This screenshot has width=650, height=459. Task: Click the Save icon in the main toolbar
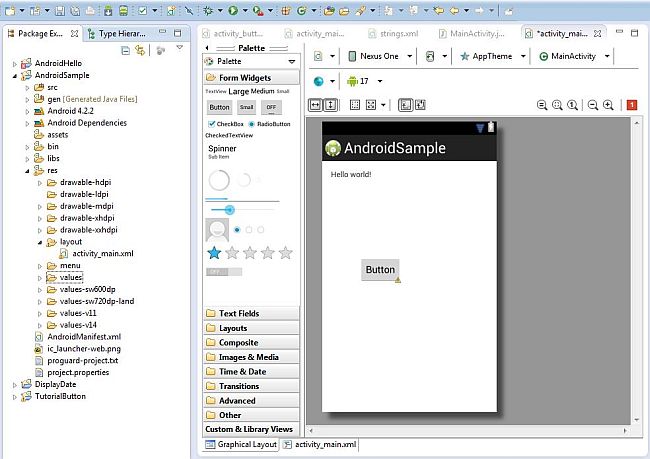click(60, 11)
